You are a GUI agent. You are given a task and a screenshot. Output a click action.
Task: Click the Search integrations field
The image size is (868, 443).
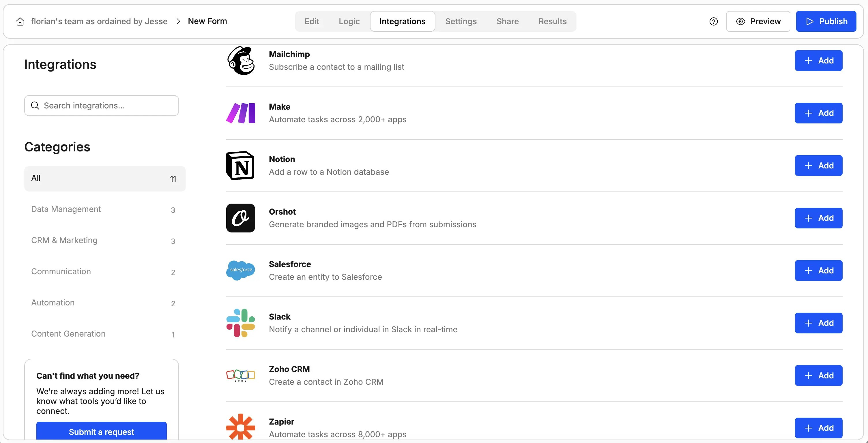click(101, 106)
